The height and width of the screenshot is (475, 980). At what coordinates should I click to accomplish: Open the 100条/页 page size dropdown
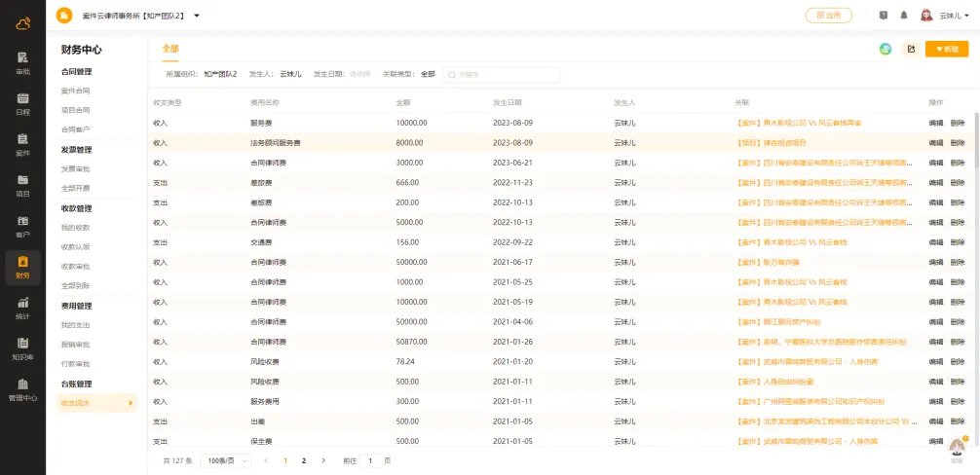point(224,460)
